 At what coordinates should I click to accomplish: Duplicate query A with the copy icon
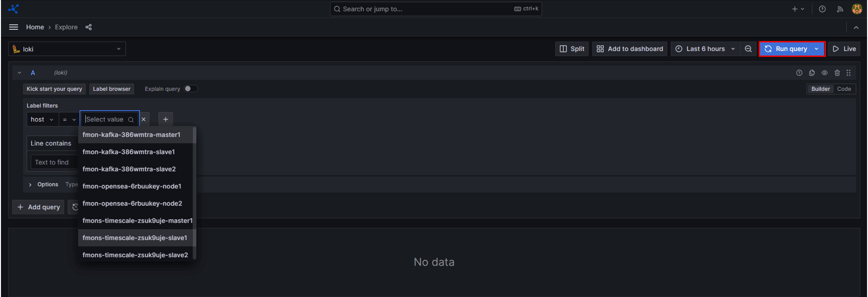pyautogui.click(x=812, y=73)
